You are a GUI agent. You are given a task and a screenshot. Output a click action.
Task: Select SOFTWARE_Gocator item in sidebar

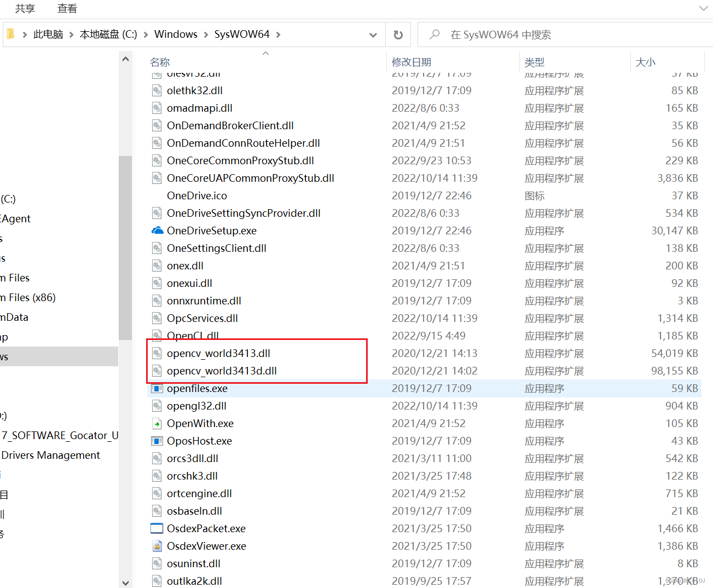60,435
